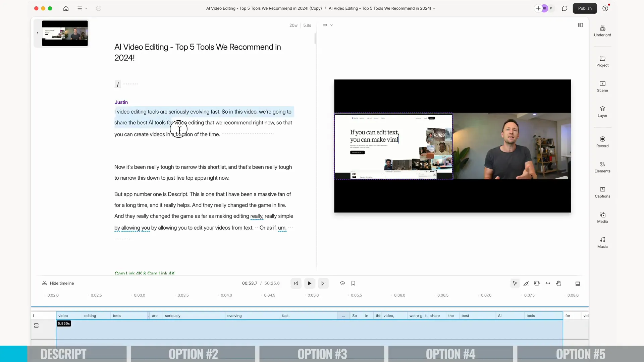Toggle the properties panel icon top right
This screenshot has width=644, height=362.
tap(580, 25)
